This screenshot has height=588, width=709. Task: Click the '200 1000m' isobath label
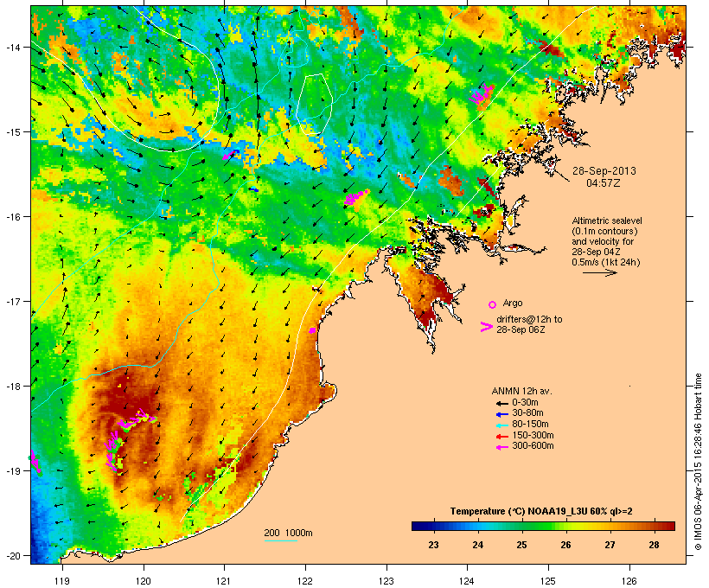pyautogui.click(x=288, y=533)
